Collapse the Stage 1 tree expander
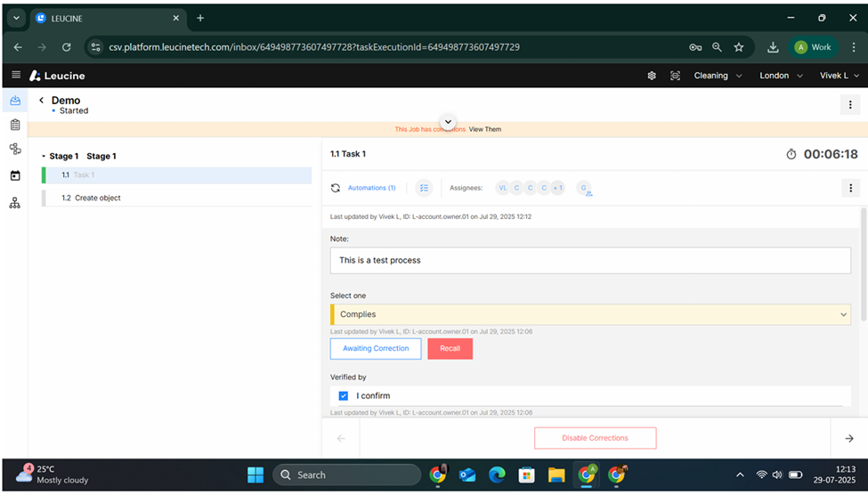868x495 pixels. 44,157
